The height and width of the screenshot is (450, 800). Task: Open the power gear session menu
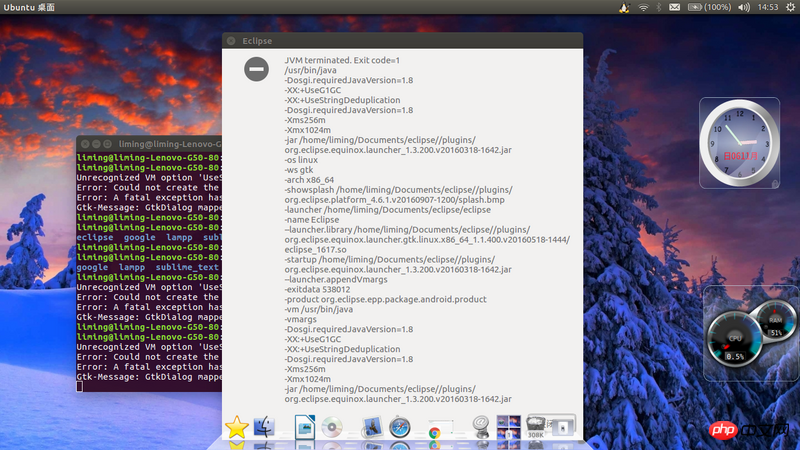(790, 7)
